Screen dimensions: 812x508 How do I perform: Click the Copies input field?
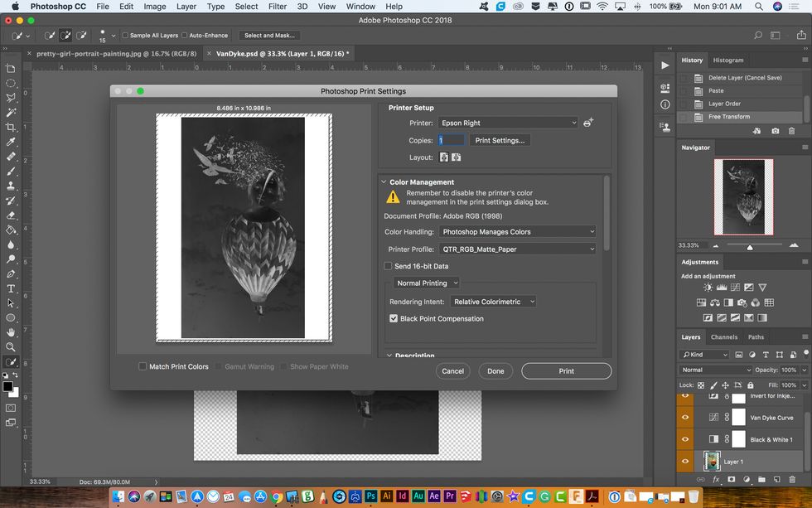[452, 140]
